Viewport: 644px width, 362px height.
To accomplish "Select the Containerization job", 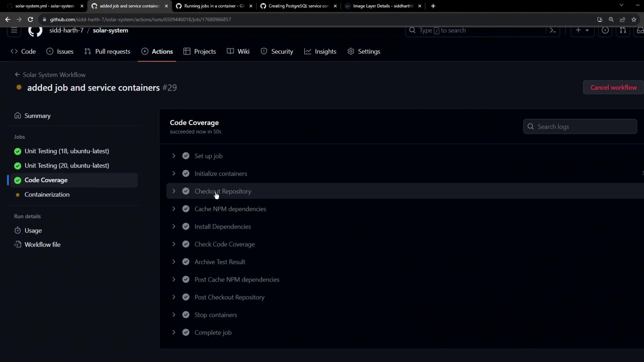I will point(47,194).
